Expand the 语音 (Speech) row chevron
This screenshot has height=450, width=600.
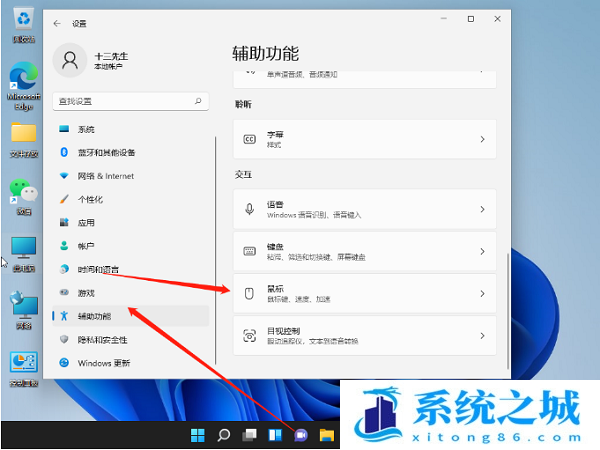482,209
